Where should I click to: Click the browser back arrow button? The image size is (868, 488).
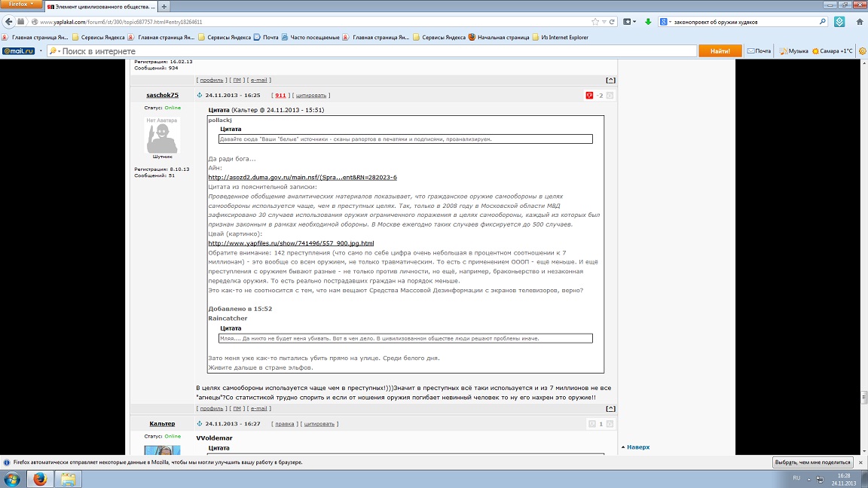8,22
